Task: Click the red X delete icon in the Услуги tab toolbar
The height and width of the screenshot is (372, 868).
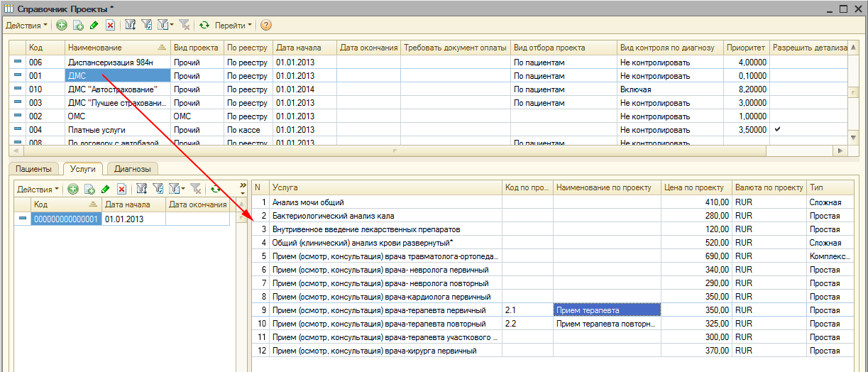Action: [121, 189]
